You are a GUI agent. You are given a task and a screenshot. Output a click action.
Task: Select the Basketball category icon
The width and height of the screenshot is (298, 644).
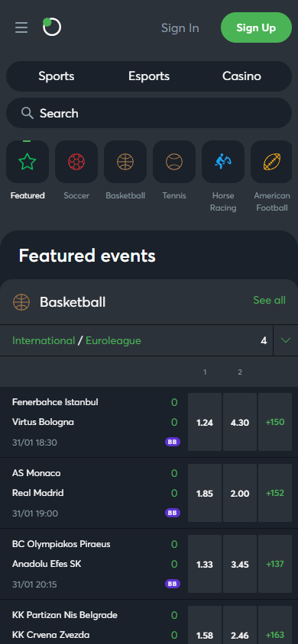pos(125,162)
